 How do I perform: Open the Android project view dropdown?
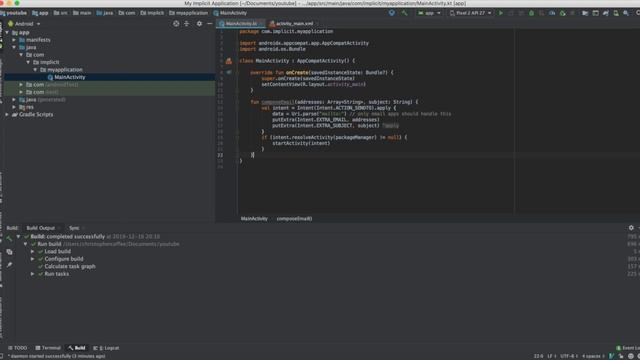[x=24, y=24]
